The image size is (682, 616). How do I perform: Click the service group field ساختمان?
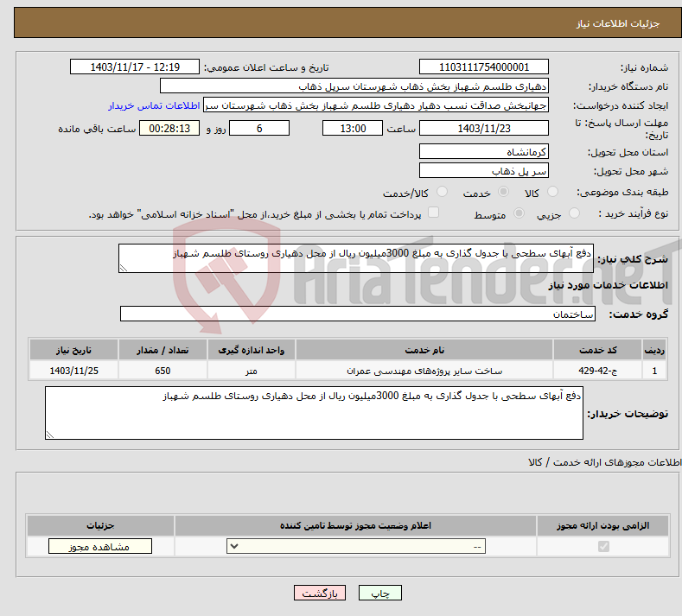tap(358, 314)
